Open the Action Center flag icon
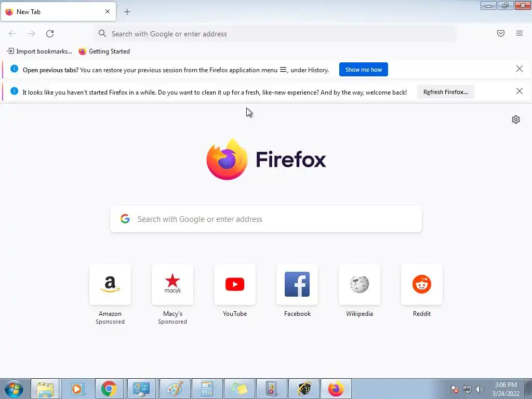This screenshot has width=532, height=399. 455,389
